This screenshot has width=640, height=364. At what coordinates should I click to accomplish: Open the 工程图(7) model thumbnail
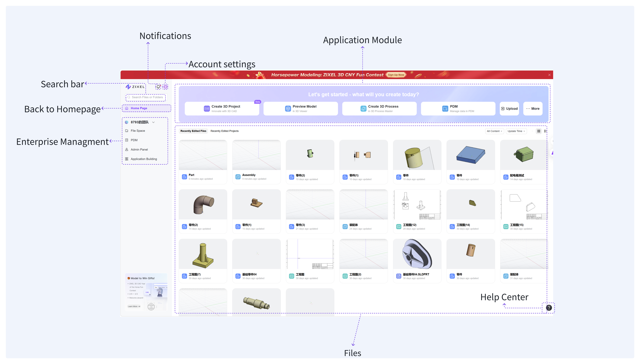coord(203,254)
